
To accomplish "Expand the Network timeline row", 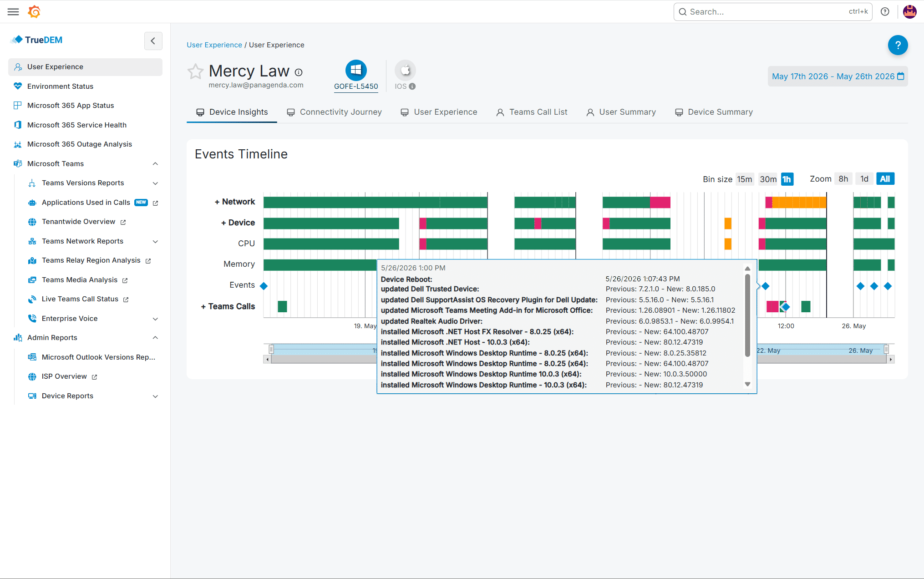I will click(x=235, y=202).
